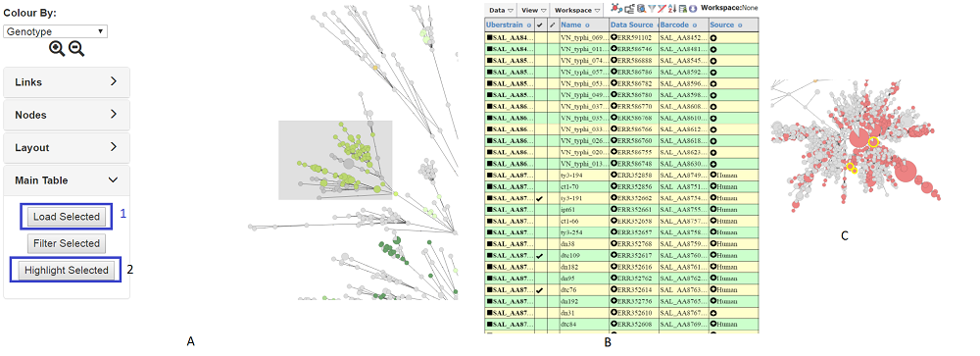Click the pencil edit column header icon

click(x=552, y=25)
